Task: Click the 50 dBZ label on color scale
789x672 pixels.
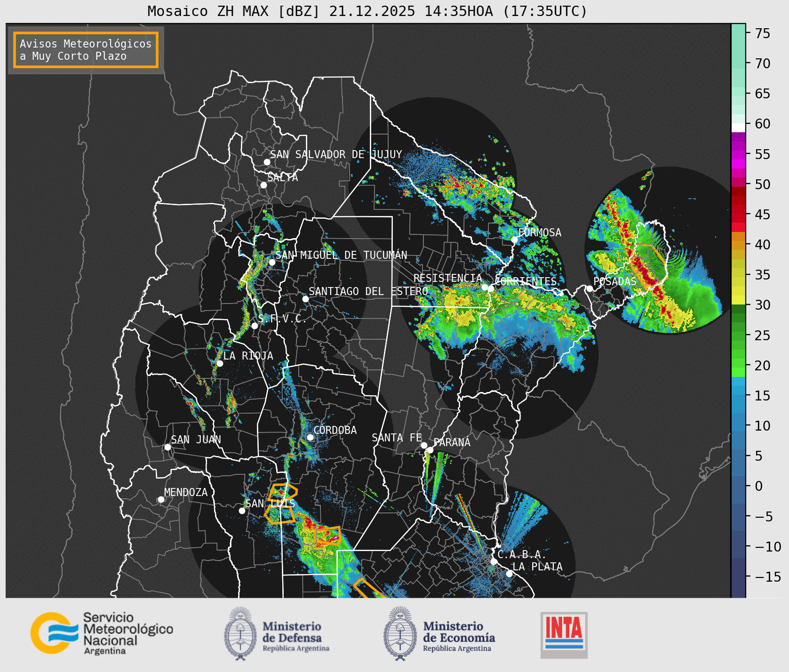Action: 763,184
